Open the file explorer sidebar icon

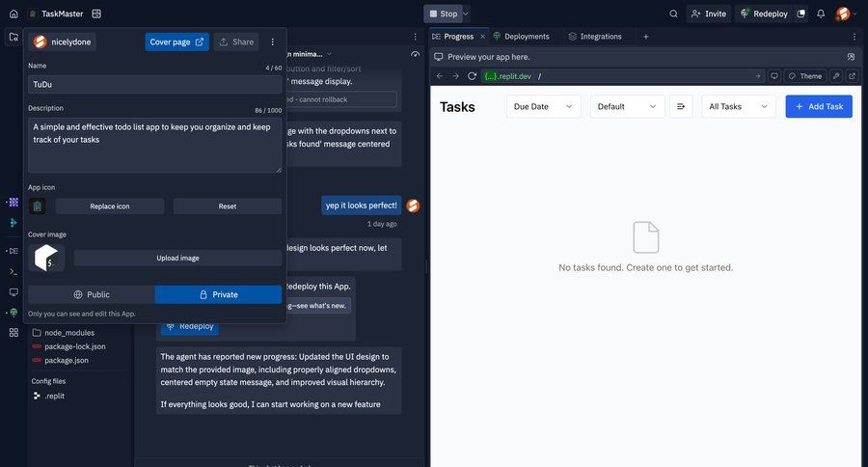(x=14, y=37)
